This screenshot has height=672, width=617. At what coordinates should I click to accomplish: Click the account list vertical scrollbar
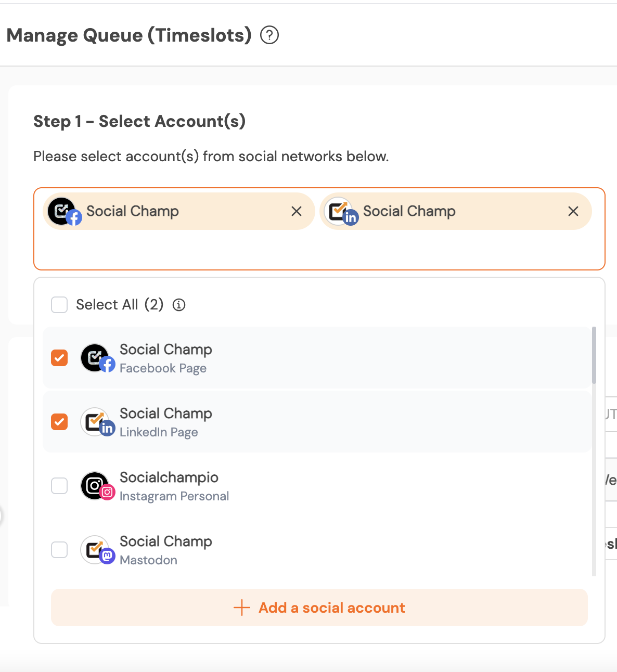coord(594,355)
